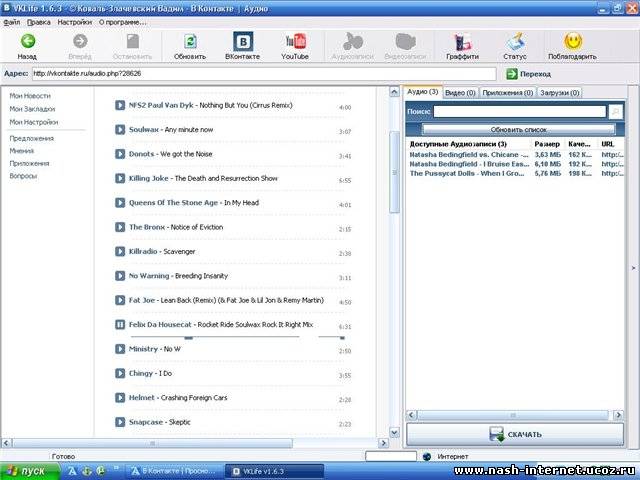This screenshot has width=640, height=480.
Task: Play NFS2 Paul Van Dyk track
Action: pos(120,105)
